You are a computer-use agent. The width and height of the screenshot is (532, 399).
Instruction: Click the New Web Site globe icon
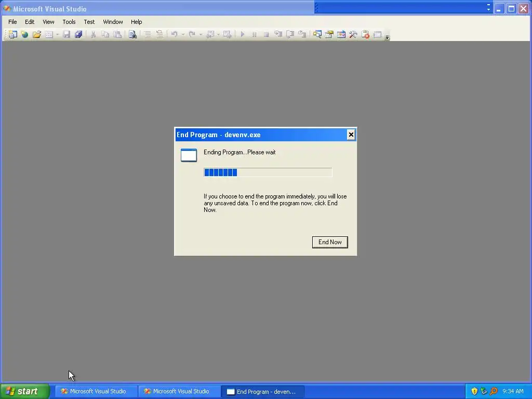click(x=24, y=34)
